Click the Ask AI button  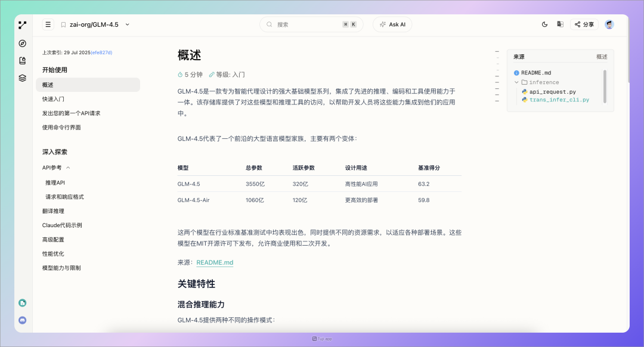coord(392,24)
